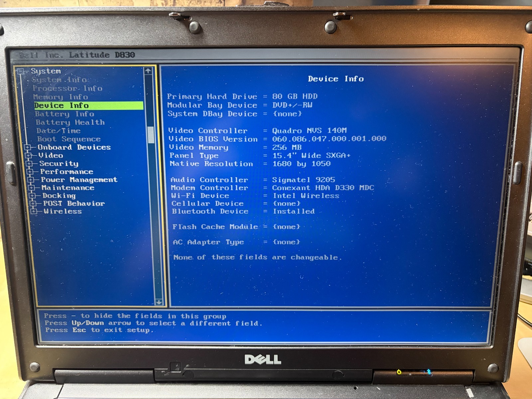
Task: Click the '1680 by 1050' value
Action: tap(302, 164)
